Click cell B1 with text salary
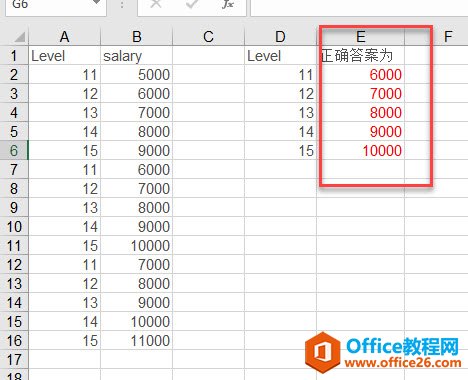This screenshot has width=468, height=380. coord(137,55)
